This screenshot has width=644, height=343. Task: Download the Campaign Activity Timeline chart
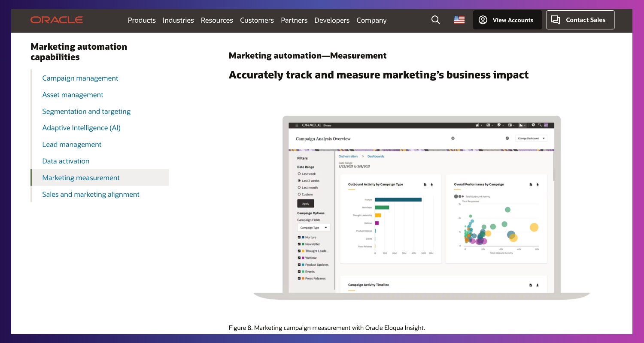pos(537,285)
